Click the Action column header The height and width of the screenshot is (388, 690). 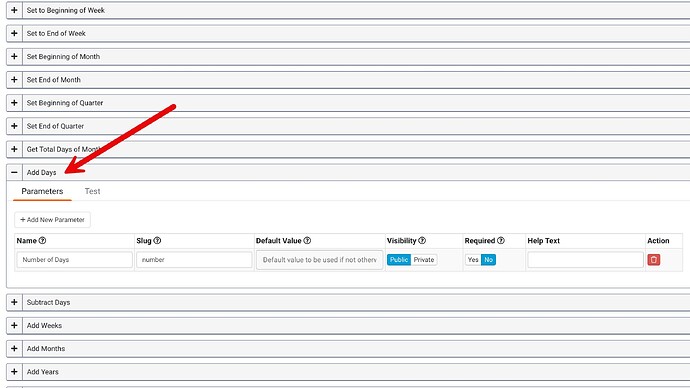point(658,241)
